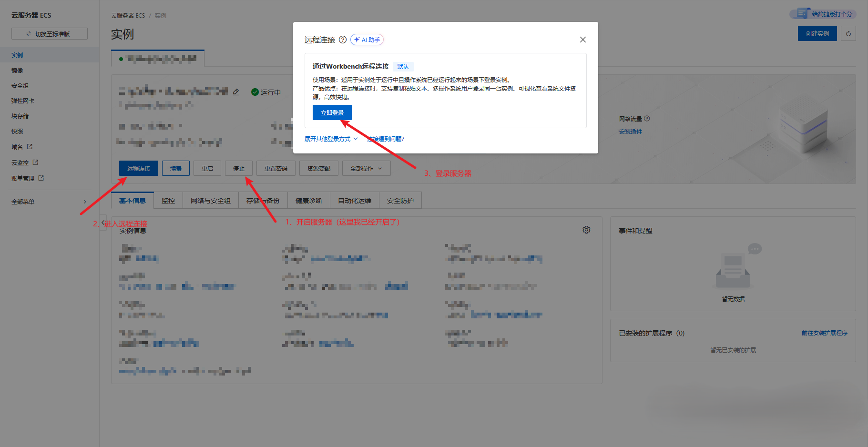Switch to the 安全防护 tab
Screen dimensions: 868x447
pyautogui.click(x=400, y=201)
